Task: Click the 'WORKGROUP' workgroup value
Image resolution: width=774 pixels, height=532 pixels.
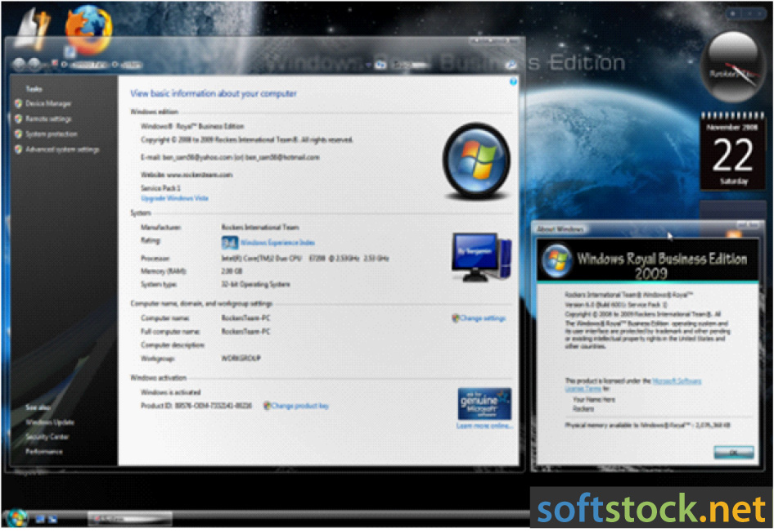Action: coord(241,358)
